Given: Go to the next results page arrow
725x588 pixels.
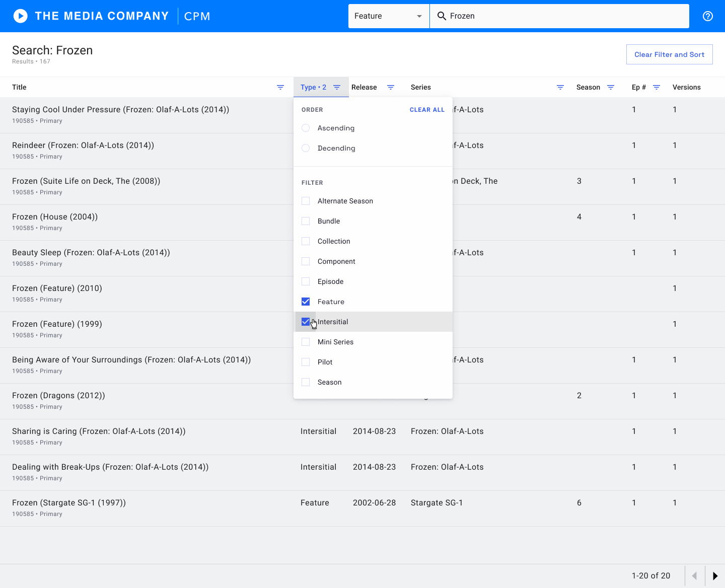Looking at the screenshot, I should [x=715, y=576].
